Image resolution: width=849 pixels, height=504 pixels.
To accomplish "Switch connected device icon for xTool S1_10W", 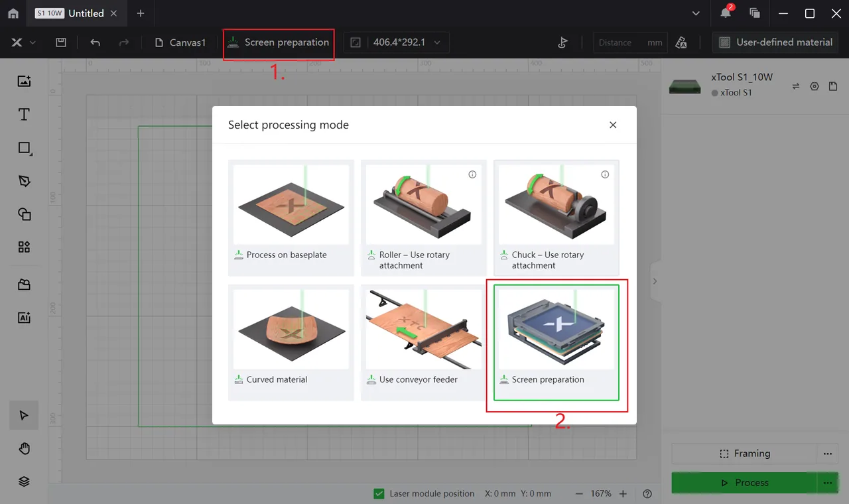I will point(796,86).
